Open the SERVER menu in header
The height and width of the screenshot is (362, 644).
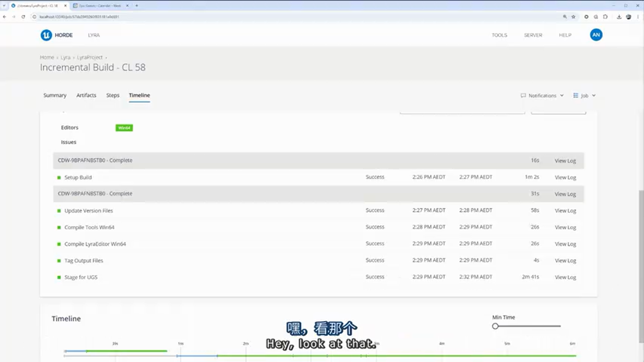(533, 35)
